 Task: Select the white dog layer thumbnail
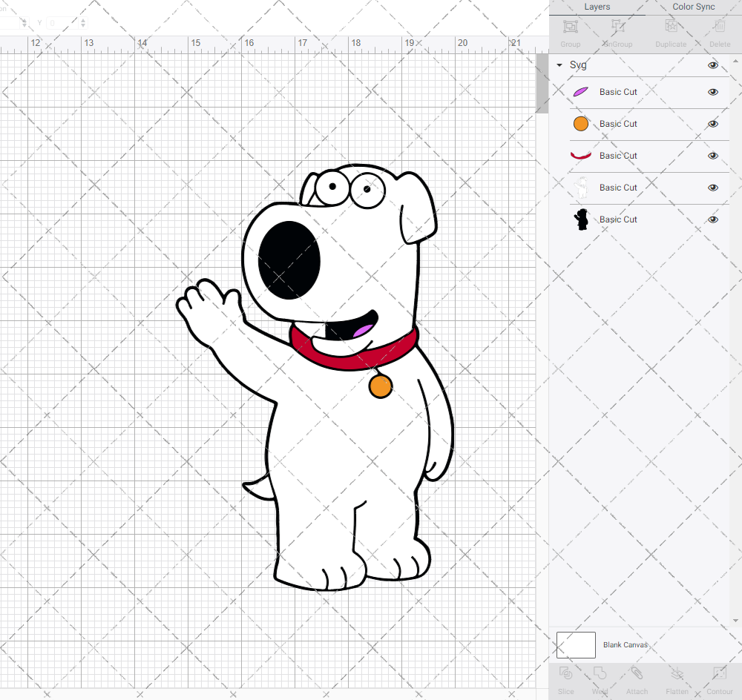coord(581,188)
